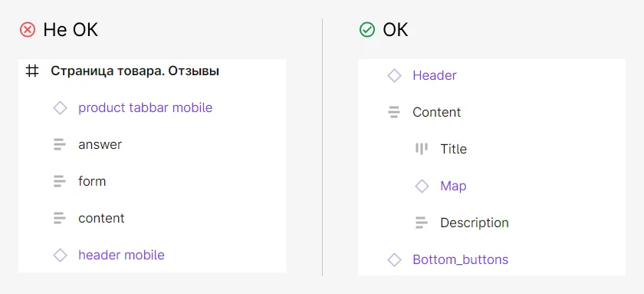Click the frame icon beside Страница товара. Отзывы
This screenshot has height=294, width=644.
tap(32, 71)
